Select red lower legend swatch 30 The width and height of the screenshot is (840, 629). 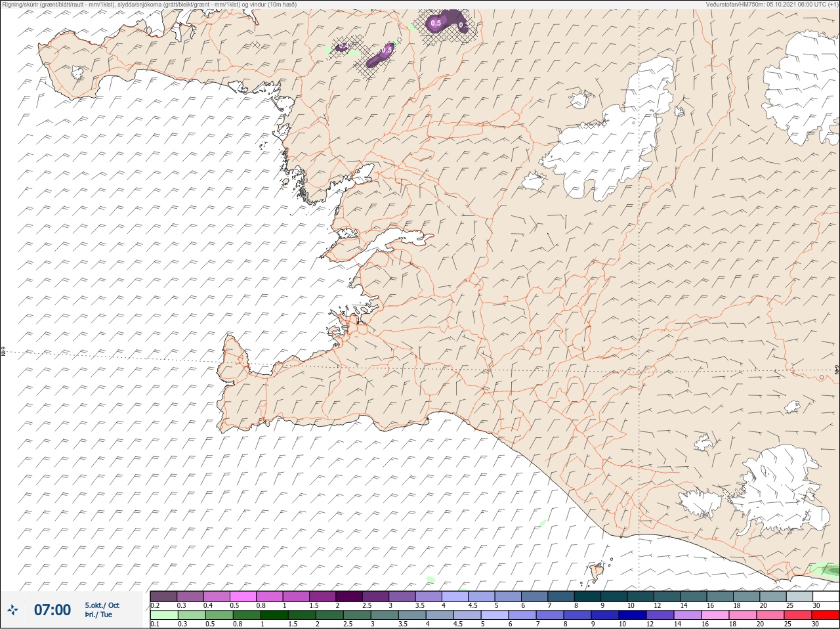825,615
